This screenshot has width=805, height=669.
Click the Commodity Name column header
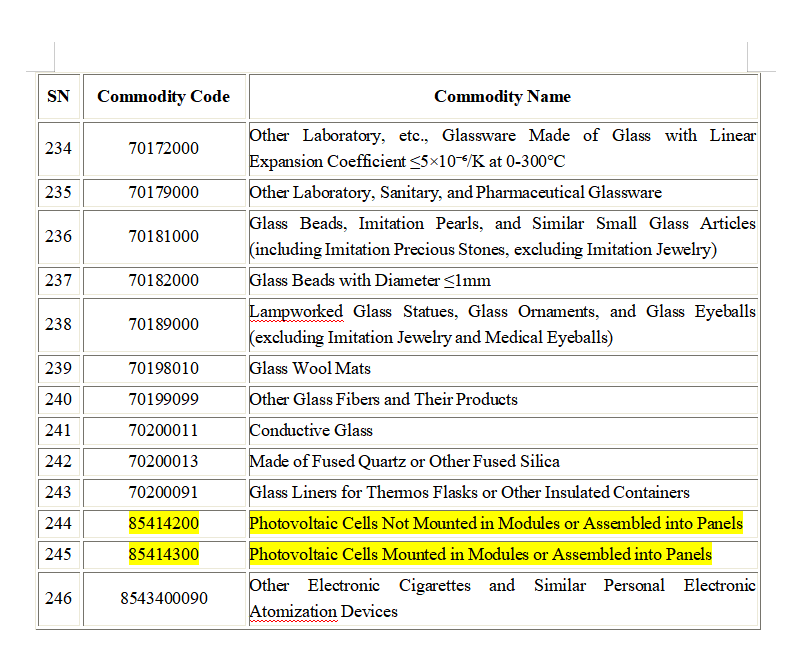[x=502, y=97]
